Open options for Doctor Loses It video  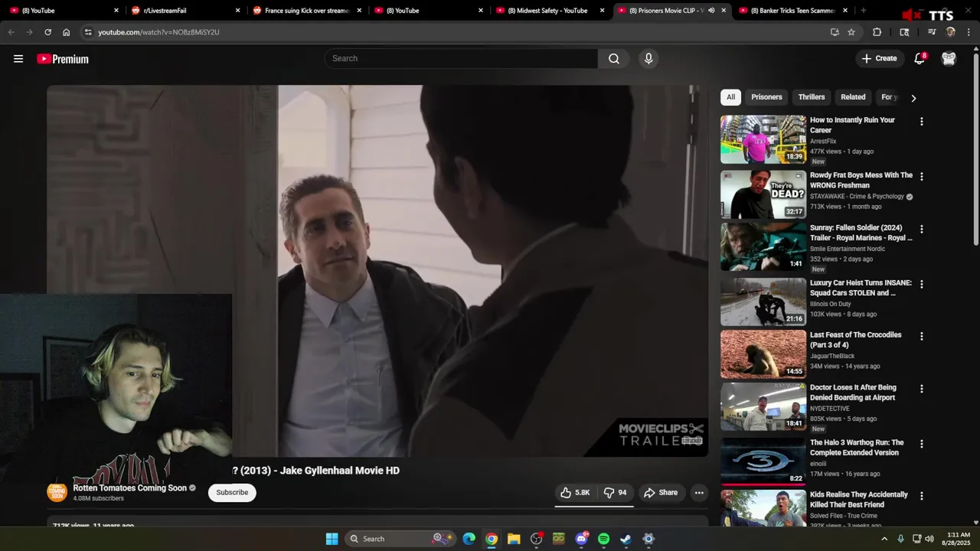921,389
